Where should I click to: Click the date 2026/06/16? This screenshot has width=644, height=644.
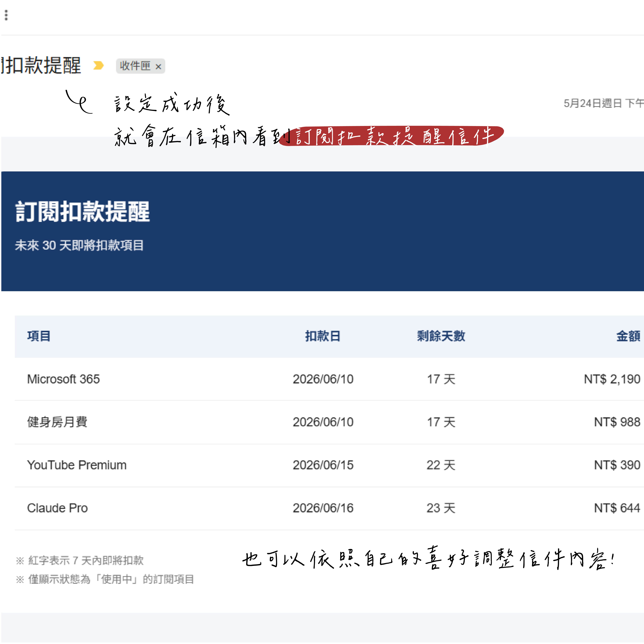(323, 508)
